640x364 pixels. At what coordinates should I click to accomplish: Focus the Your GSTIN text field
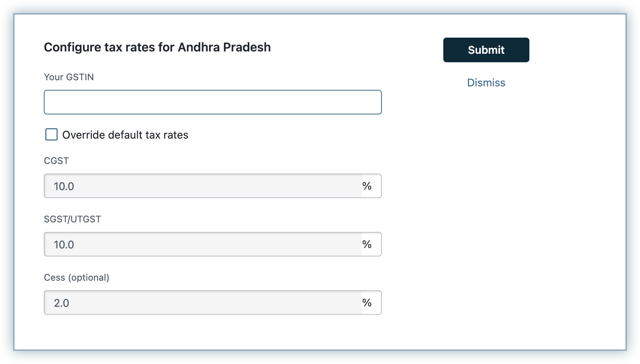[x=212, y=102]
